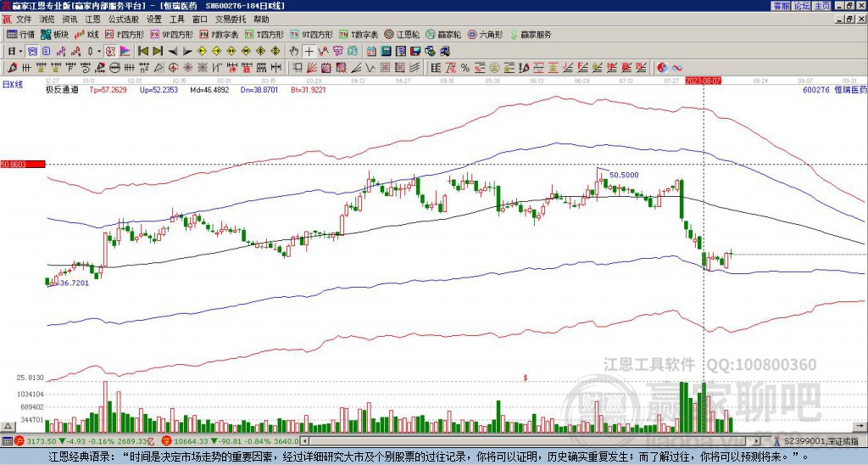Click the volume panel up triangle button

pos(7,427)
